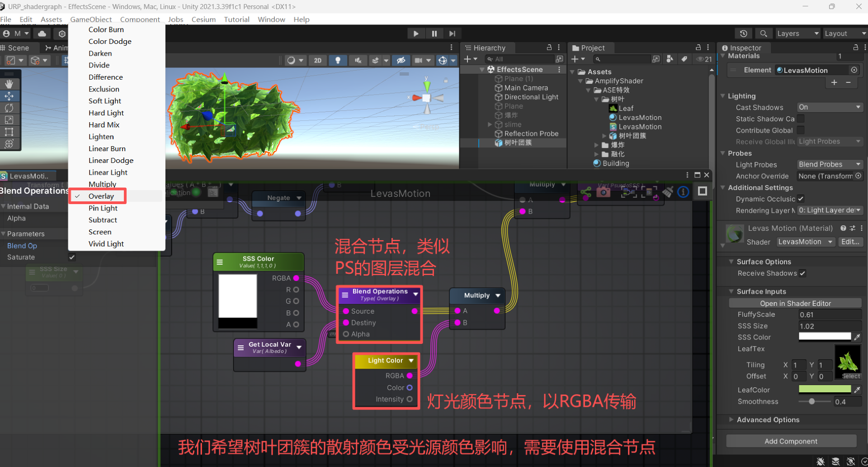Open scene picker in Hierarchy search
Image resolution: width=868 pixels, height=467 pixels.
click(x=559, y=59)
